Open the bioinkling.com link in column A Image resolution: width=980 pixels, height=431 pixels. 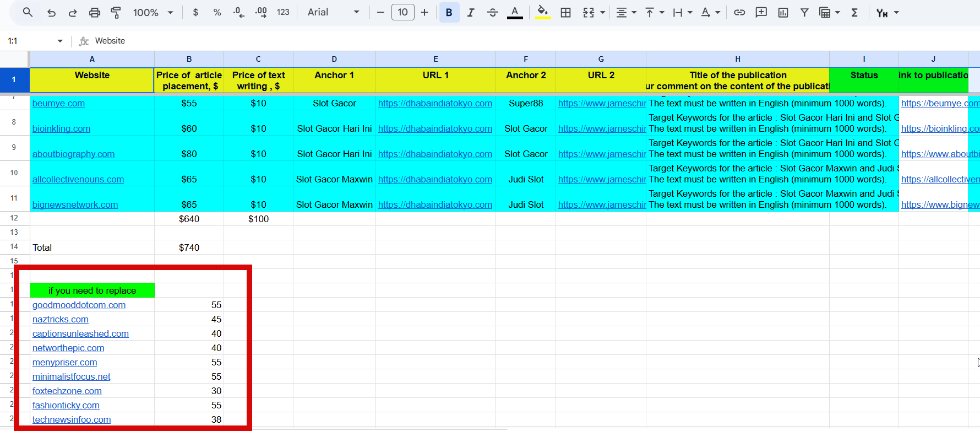(61, 128)
